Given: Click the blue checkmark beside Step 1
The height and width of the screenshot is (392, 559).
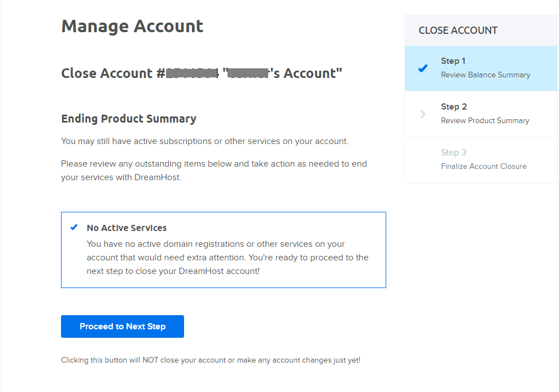Looking at the screenshot, I should (x=423, y=68).
